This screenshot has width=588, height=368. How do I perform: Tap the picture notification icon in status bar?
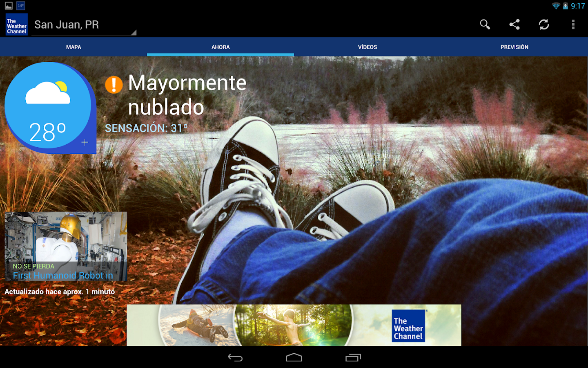point(9,6)
